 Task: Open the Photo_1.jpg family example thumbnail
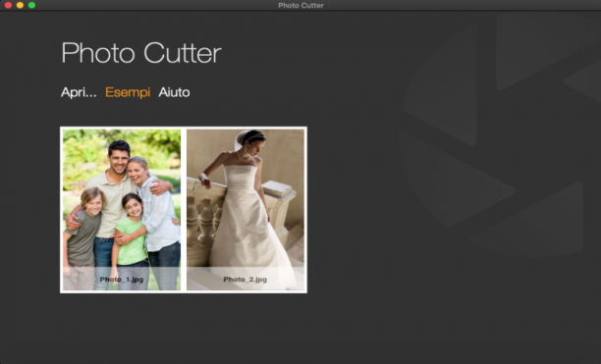(122, 209)
